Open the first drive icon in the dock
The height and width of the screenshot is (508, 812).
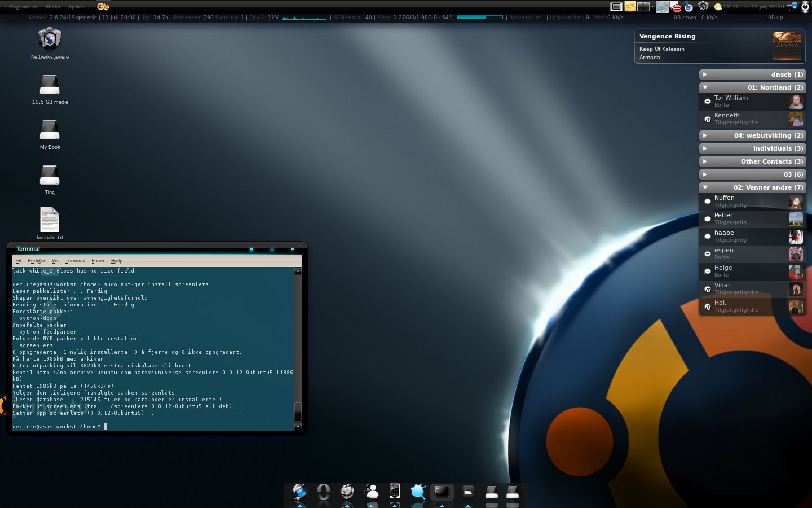click(492, 492)
